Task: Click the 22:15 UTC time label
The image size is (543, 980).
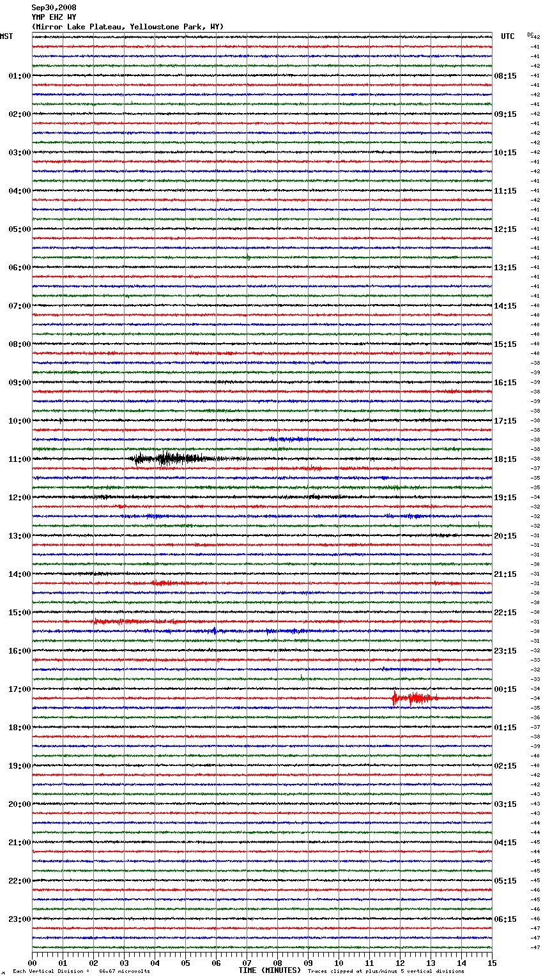Action: coord(505,613)
